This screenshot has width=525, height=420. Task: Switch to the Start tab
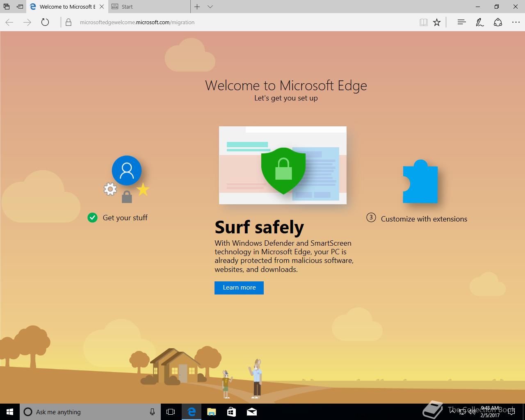click(x=150, y=7)
